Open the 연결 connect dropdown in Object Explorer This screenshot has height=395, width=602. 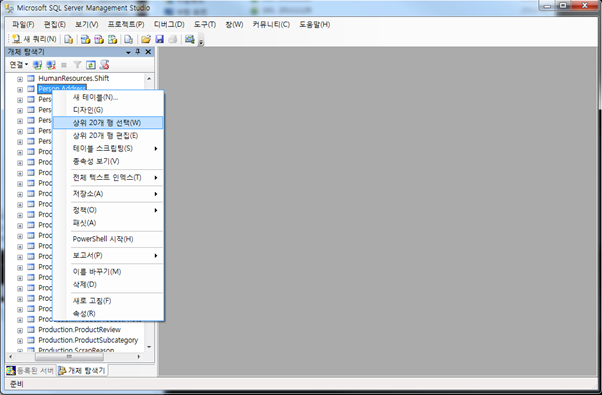click(18, 64)
